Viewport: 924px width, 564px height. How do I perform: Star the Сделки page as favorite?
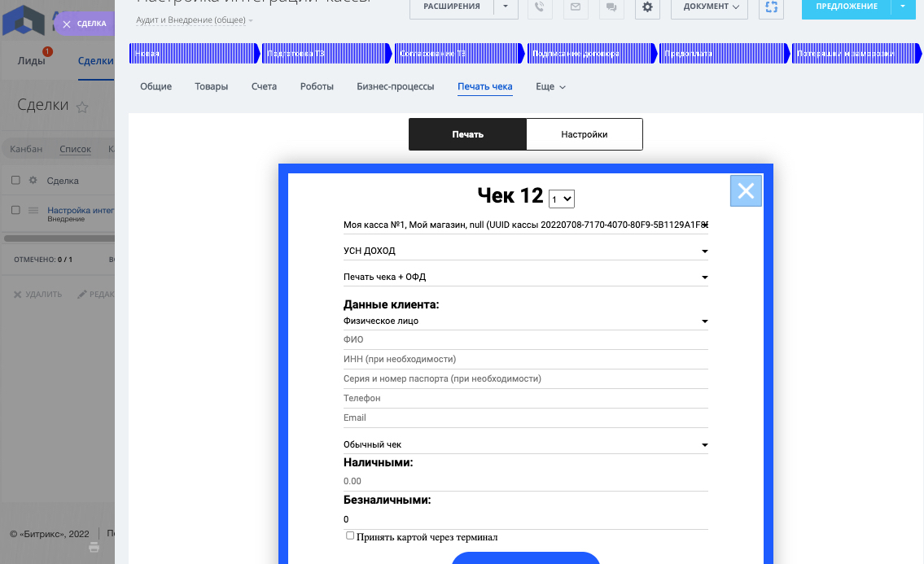click(82, 107)
